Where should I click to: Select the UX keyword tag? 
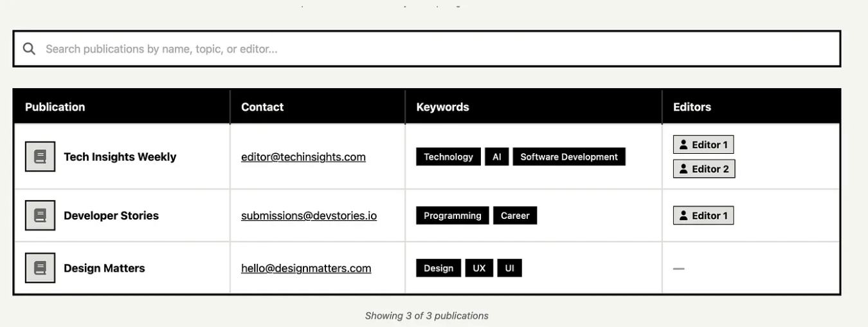[x=479, y=268]
